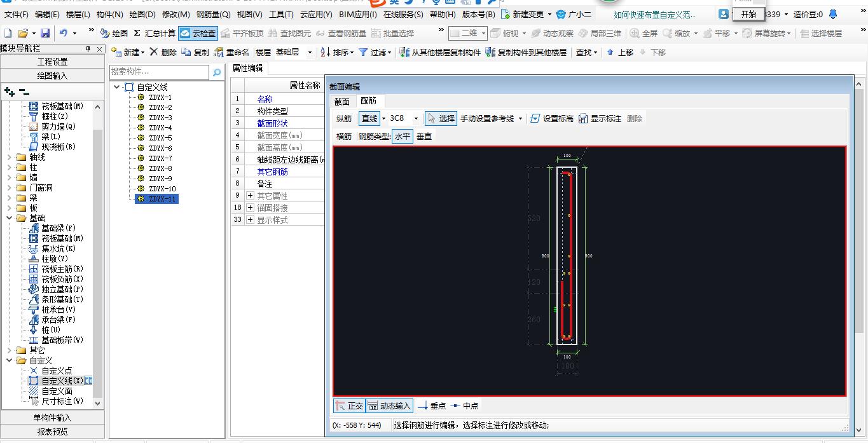Image resolution: width=868 pixels, height=443 pixels.
Task: Click 从其他楼层复制构件
Action: point(440,52)
